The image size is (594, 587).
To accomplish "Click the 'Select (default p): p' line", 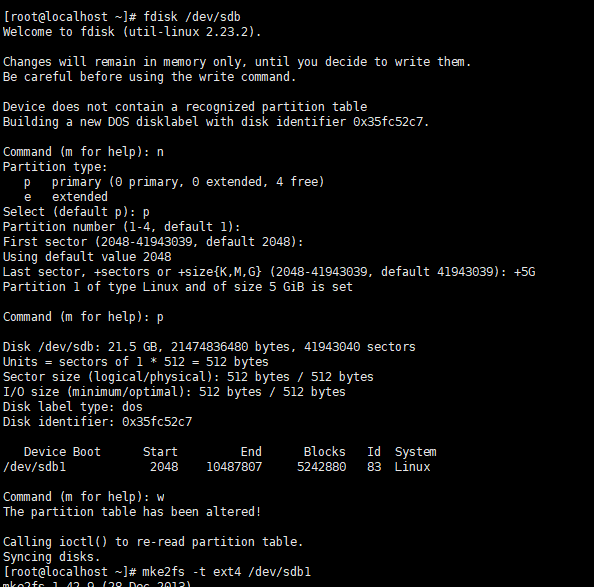I will (x=76, y=212).
